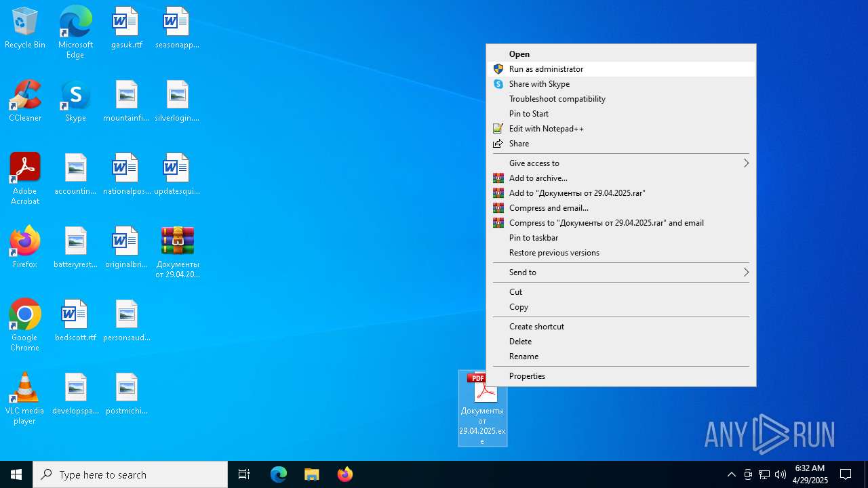Choose Compress and email...

620,208
